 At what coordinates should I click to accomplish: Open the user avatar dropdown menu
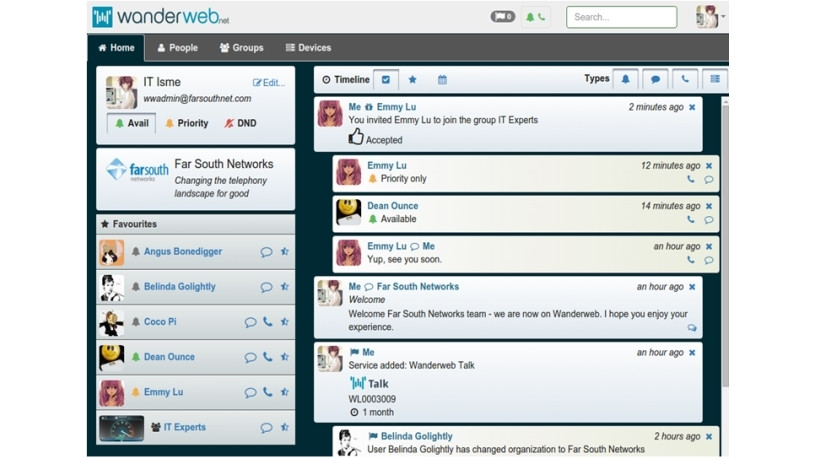711,17
